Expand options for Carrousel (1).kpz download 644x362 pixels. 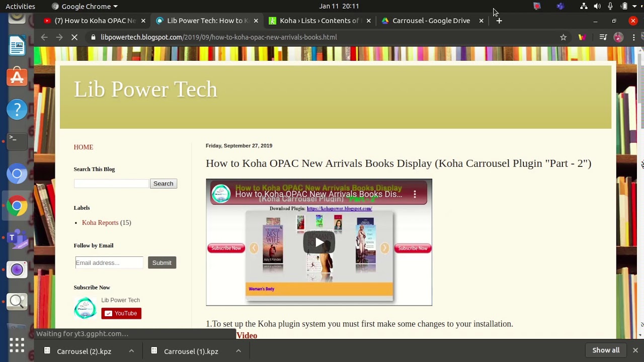pyautogui.click(x=238, y=351)
